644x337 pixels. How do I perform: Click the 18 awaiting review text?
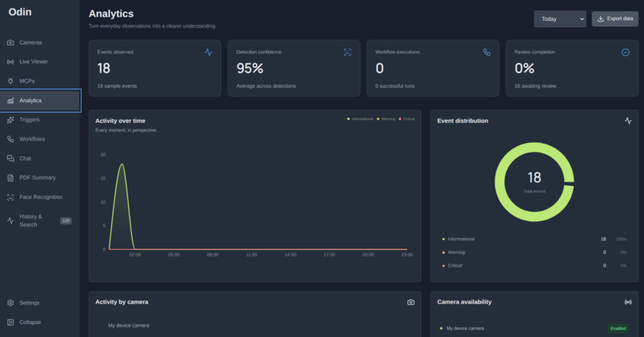pyautogui.click(x=535, y=86)
